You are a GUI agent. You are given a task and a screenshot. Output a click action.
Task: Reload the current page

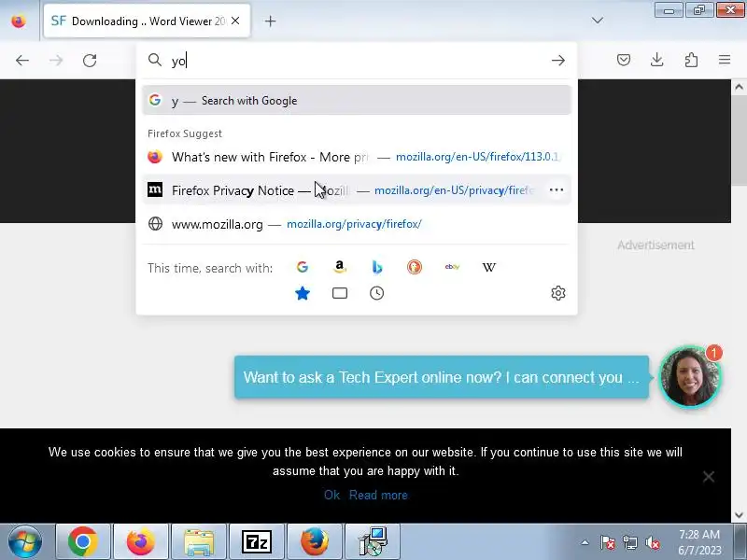pos(90,61)
